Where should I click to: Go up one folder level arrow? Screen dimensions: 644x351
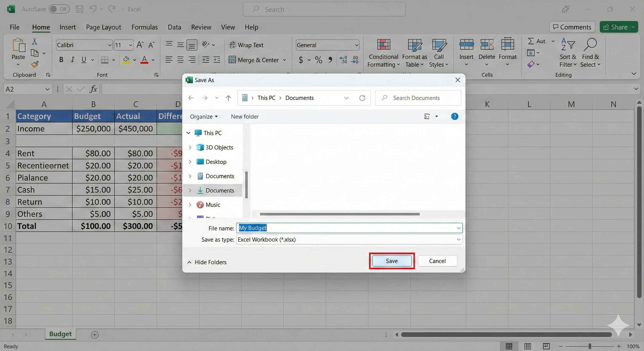tap(228, 98)
